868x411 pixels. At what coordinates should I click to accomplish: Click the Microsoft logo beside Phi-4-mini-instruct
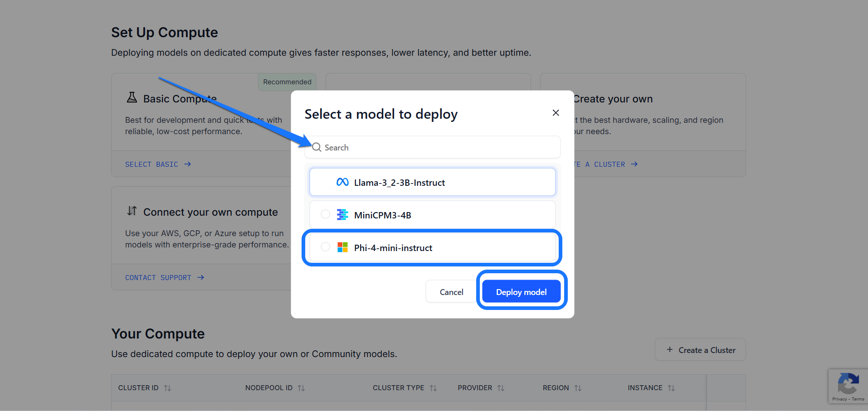coord(342,247)
